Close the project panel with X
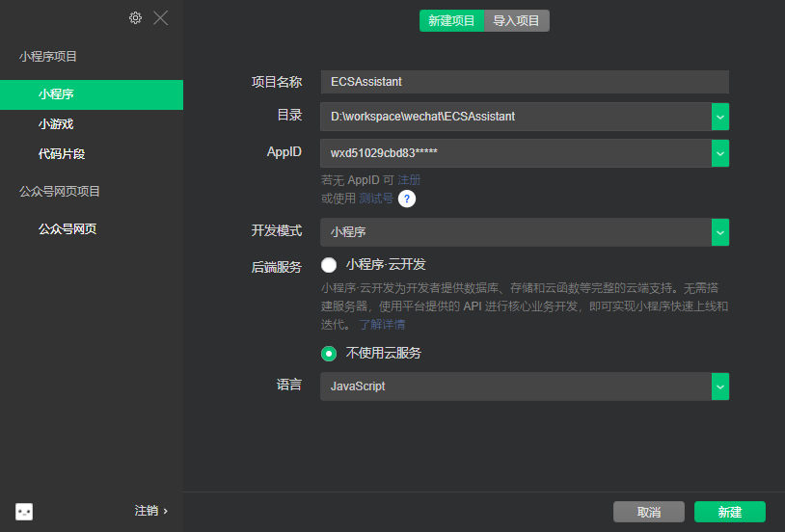Viewport: 785px width, 532px height. pos(161,18)
